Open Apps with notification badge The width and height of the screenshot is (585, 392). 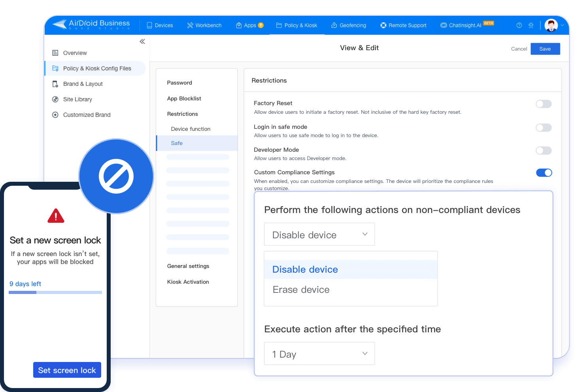coord(239,25)
